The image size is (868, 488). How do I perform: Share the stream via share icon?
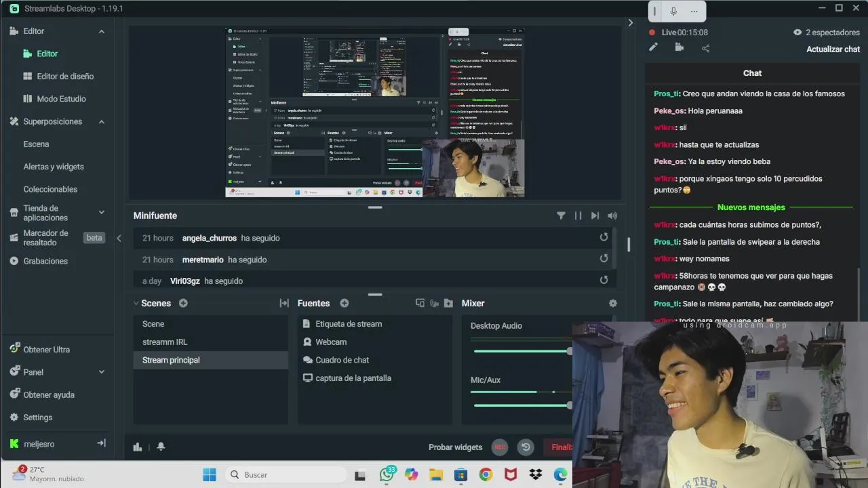click(705, 48)
